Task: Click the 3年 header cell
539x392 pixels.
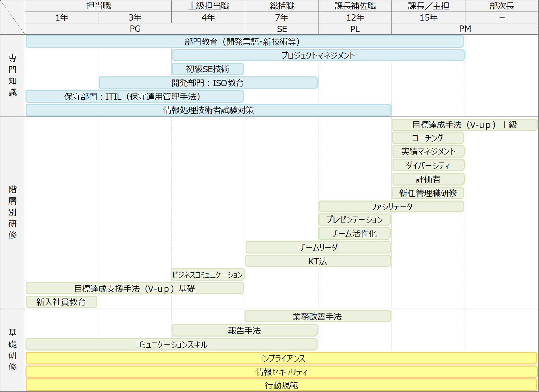Action: (135, 17)
